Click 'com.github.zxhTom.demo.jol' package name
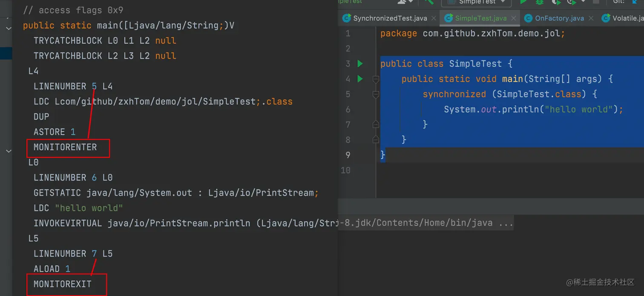Screen dimensions: 644x296 (x=492, y=33)
